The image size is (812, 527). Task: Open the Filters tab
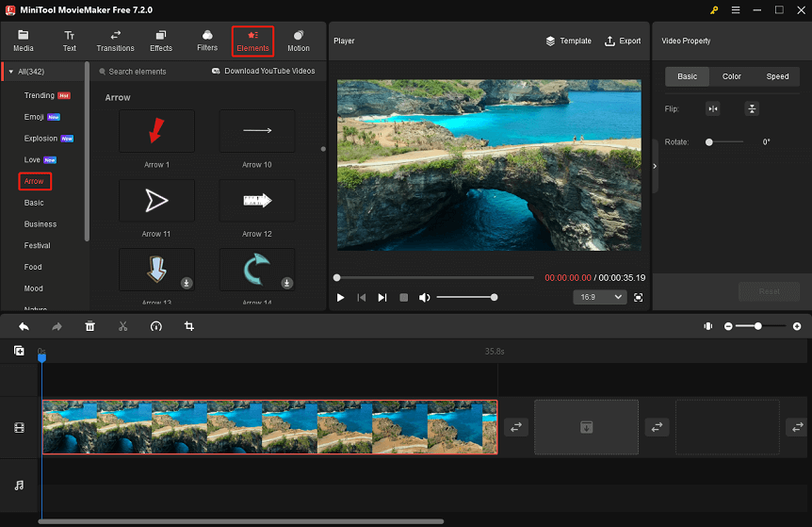(x=207, y=41)
